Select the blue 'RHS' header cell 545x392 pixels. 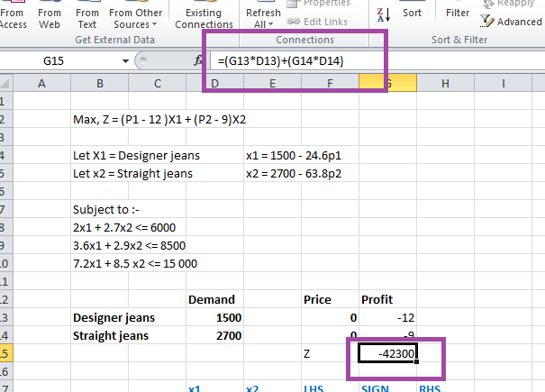(x=445, y=387)
